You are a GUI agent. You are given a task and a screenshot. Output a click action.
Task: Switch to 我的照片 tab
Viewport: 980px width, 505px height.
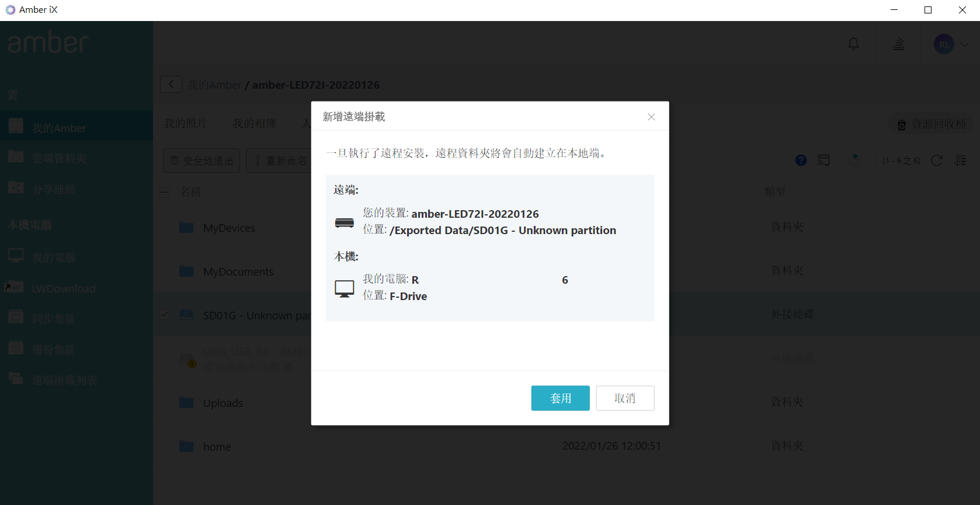point(186,124)
